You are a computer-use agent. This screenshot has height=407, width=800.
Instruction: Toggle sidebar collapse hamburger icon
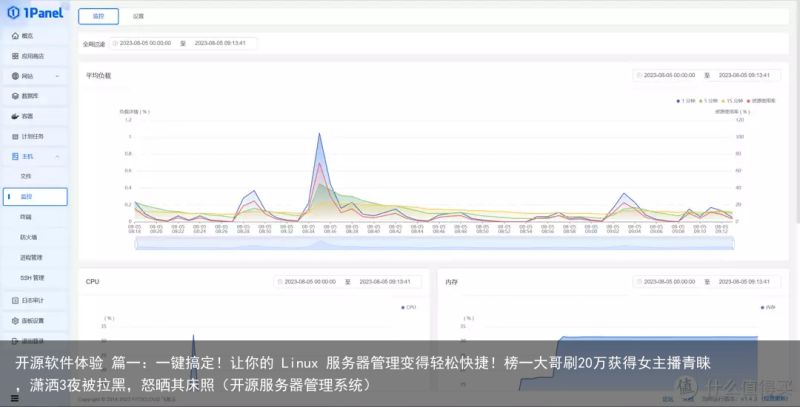14,398
